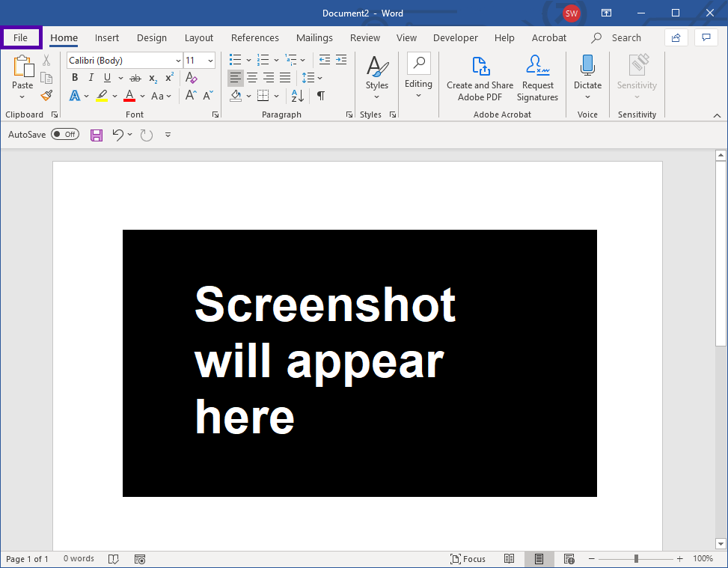Click the SW account avatar
This screenshot has width=728, height=568.
click(x=571, y=13)
